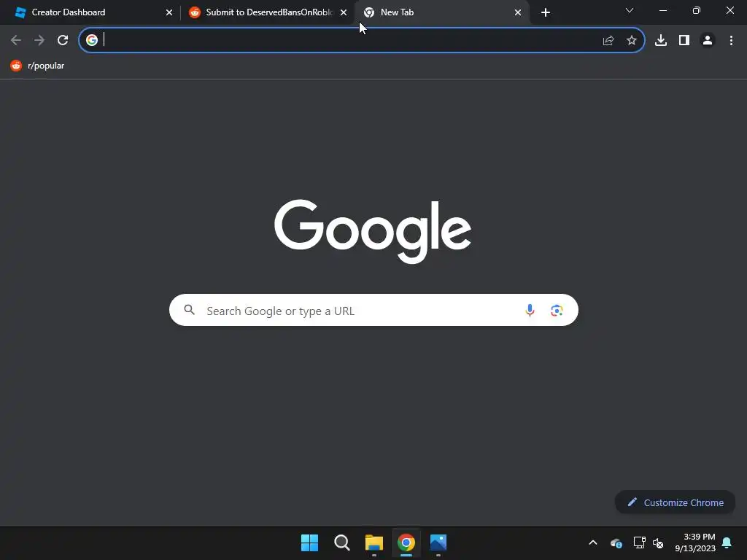Share this page using the share icon
Screen dimensions: 747x560
tap(608, 41)
